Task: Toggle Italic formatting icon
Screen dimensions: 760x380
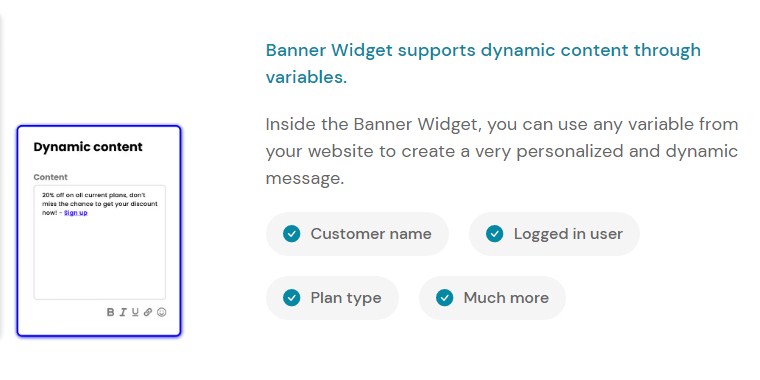Action: point(123,312)
